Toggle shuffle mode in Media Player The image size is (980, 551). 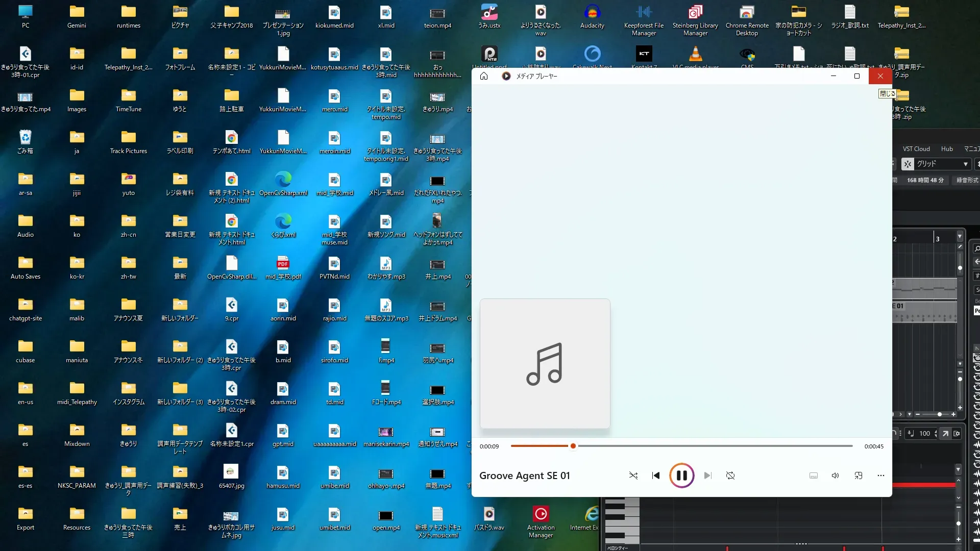[x=633, y=475]
